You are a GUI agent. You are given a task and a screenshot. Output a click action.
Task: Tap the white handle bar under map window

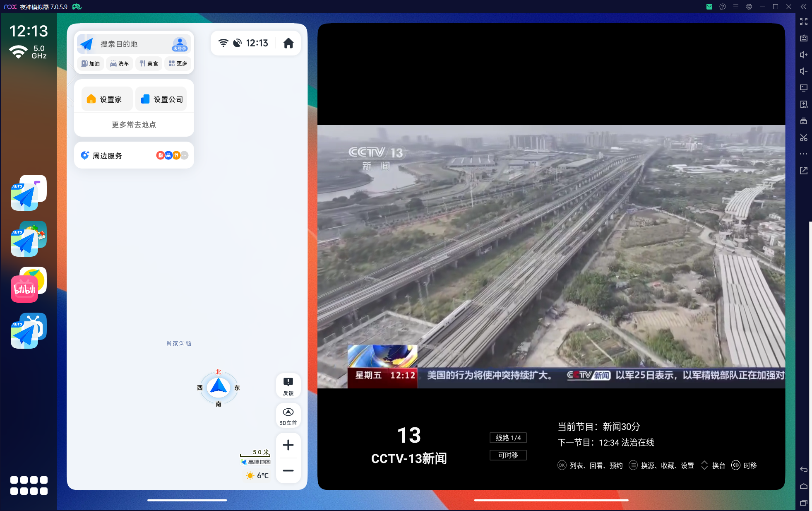pyautogui.click(x=187, y=500)
